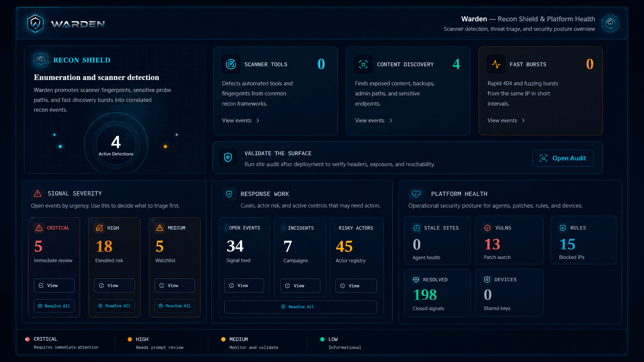Click the Signal Severity warning triangle icon
This screenshot has height=362, width=644.
37,194
